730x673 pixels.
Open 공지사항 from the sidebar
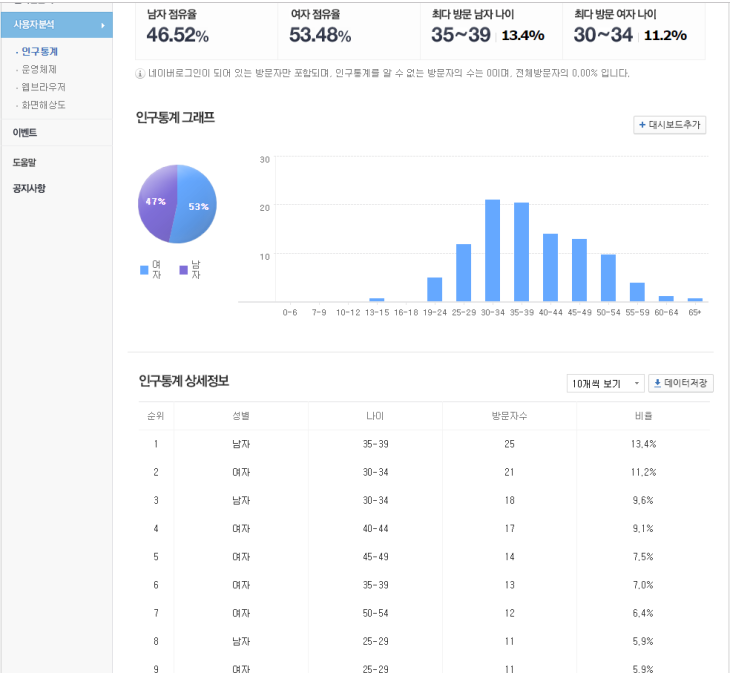click(29, 188)
